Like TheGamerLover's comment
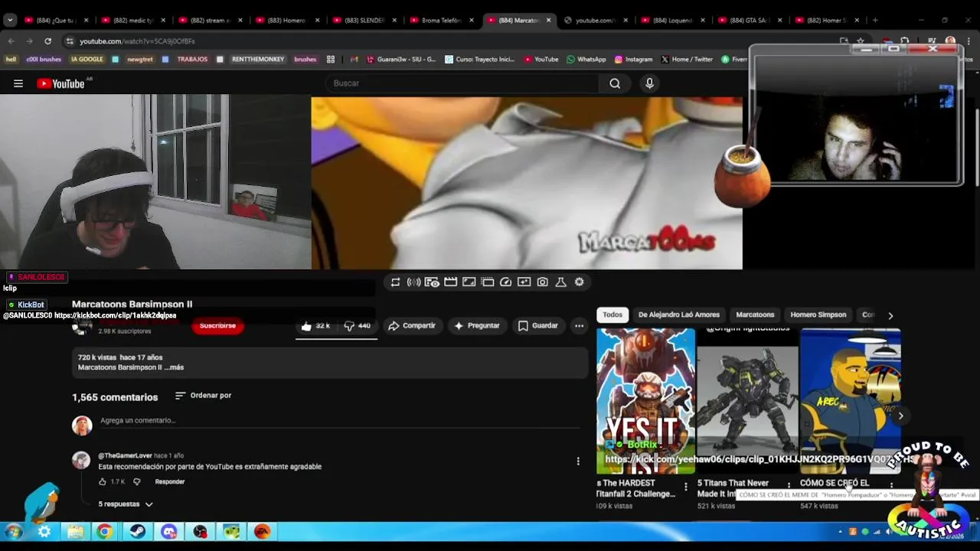The image size is (980, 551). point(102,482)
